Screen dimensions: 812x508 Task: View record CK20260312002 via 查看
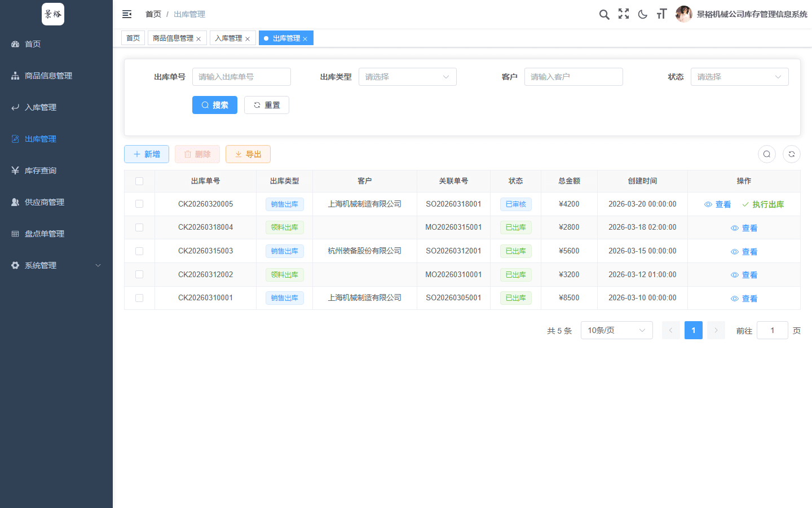[x=744, y=275]
